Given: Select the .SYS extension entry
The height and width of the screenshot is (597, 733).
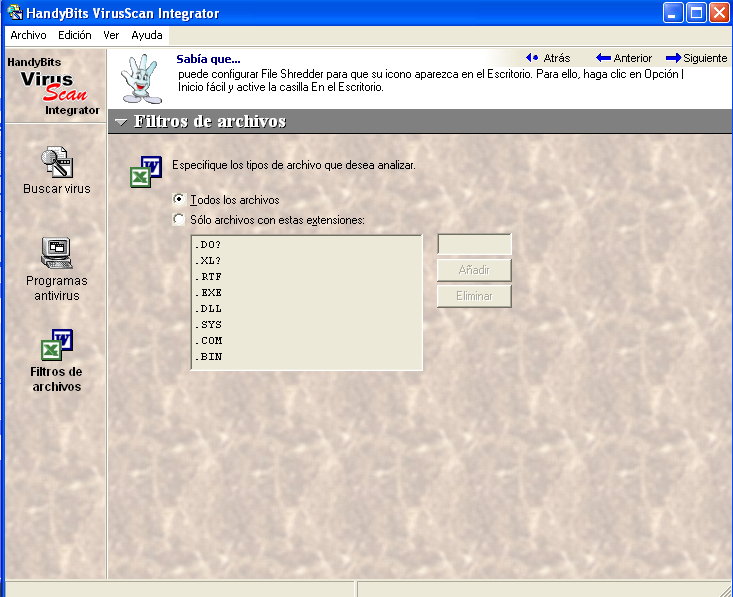Looking at the screenshot, I should tap(307, 324).
